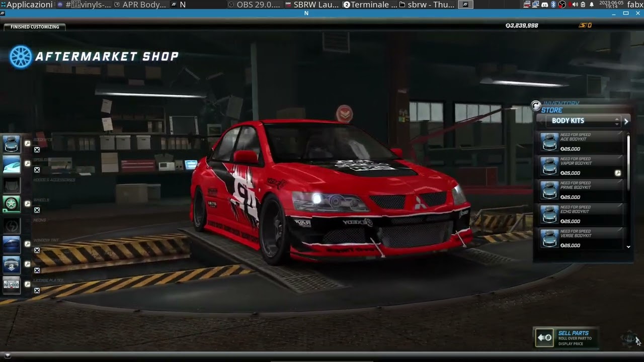
Task: Select the Hoods & Accessories category icon
Action: [11, 184]
